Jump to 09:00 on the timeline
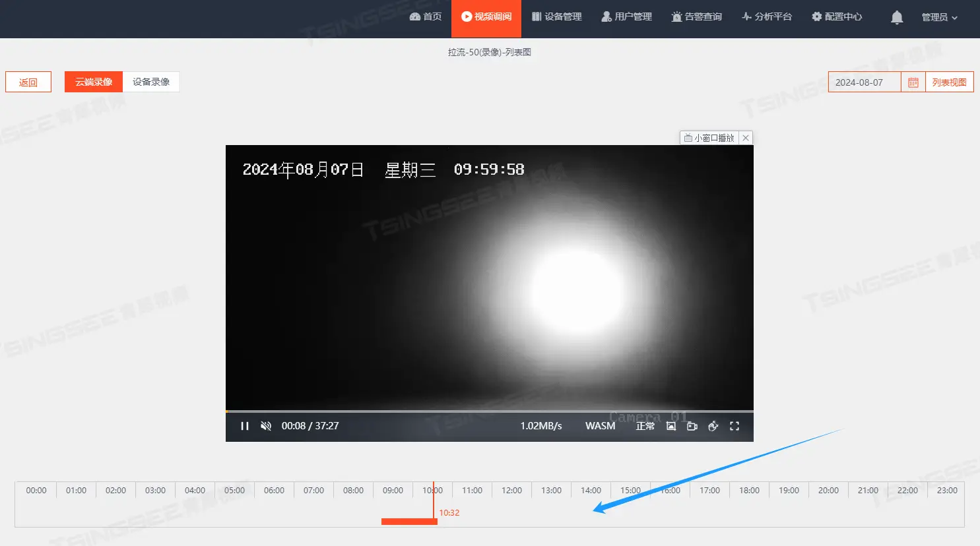The height and width of the screenshot is (546, 980). [393, 491]
